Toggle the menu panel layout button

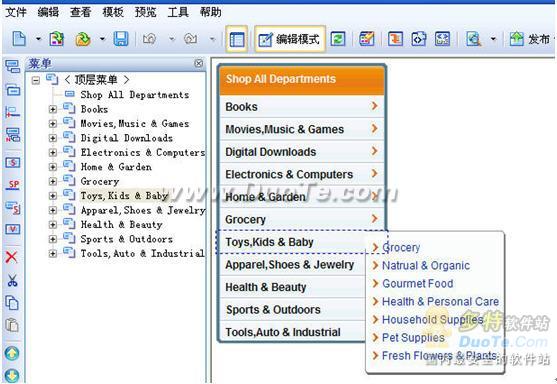(x=237, y=39)
